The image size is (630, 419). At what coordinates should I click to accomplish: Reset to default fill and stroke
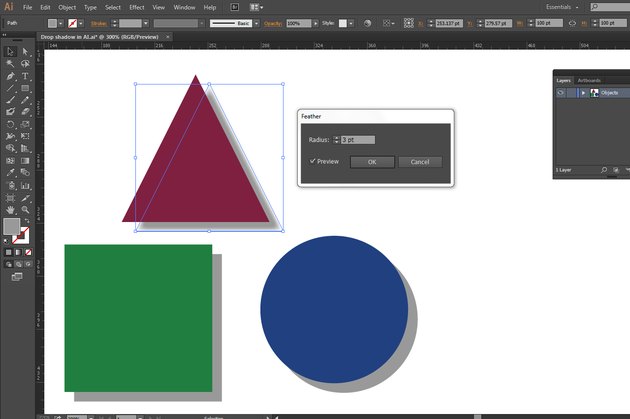click(6, 241)
